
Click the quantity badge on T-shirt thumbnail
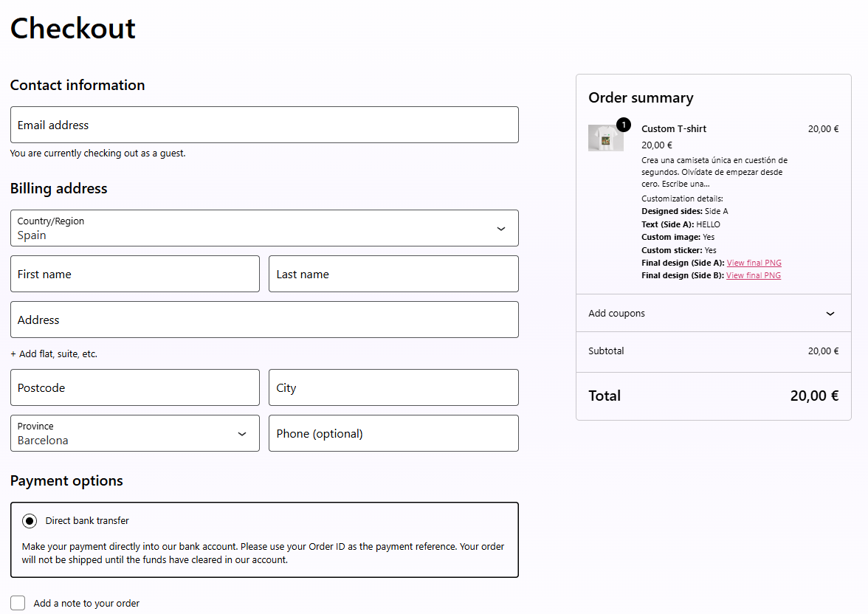pos(623,125)
